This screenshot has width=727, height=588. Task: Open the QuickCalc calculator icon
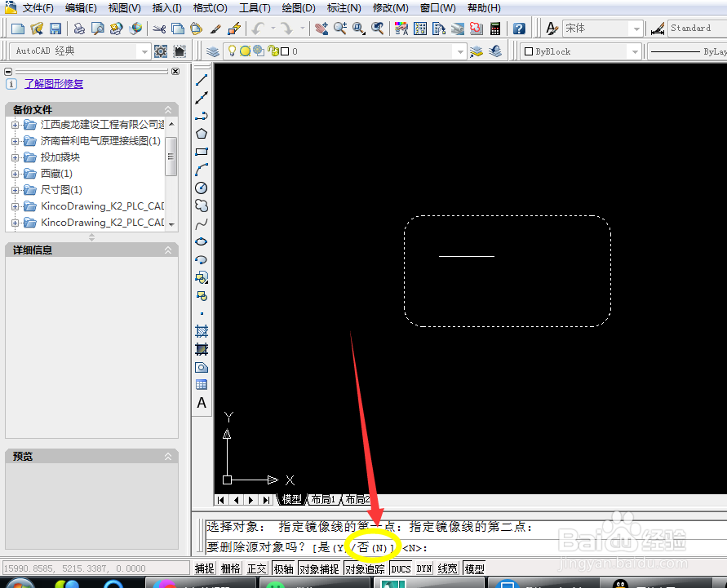495,29
